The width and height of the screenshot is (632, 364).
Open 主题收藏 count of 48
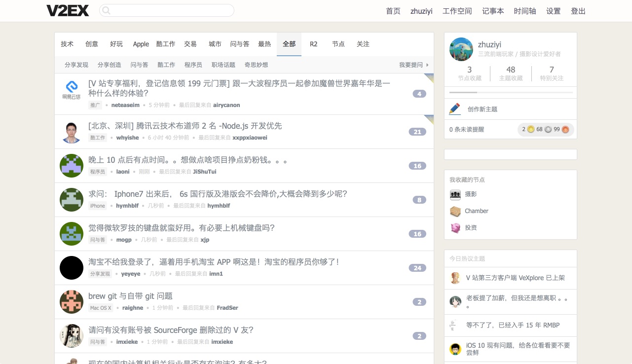pos(511,73)
